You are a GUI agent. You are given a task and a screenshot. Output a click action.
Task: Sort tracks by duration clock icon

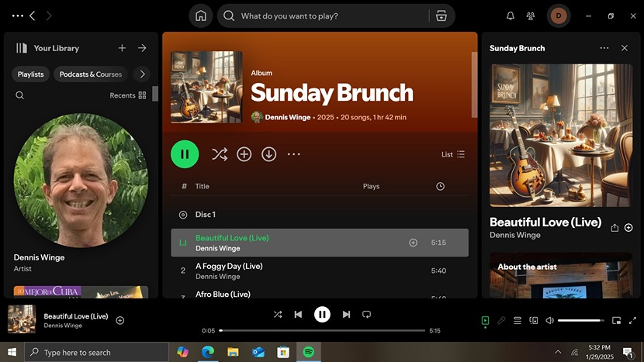440,186
